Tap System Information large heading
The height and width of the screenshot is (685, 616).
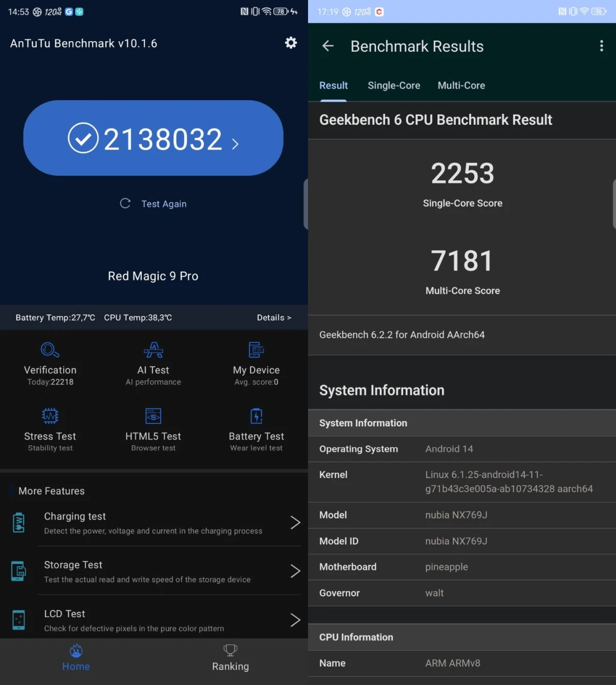pyautogui.click(x=382, y=390)
